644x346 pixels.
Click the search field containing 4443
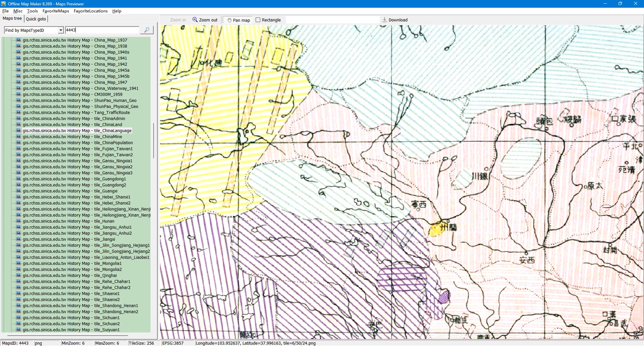(x=102, y=30)
